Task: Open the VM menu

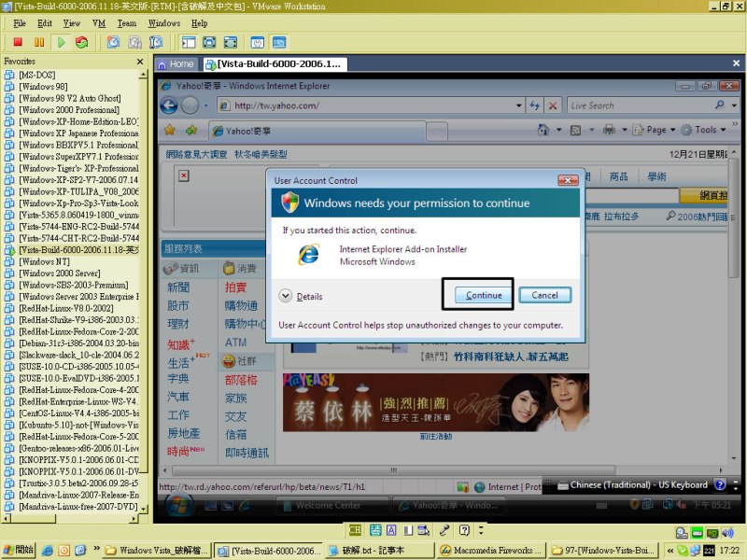Action: [99, 23]
